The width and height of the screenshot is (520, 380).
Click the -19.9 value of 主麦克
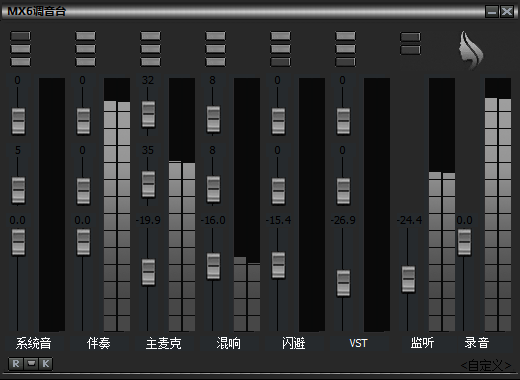click(x=148, y=220)
